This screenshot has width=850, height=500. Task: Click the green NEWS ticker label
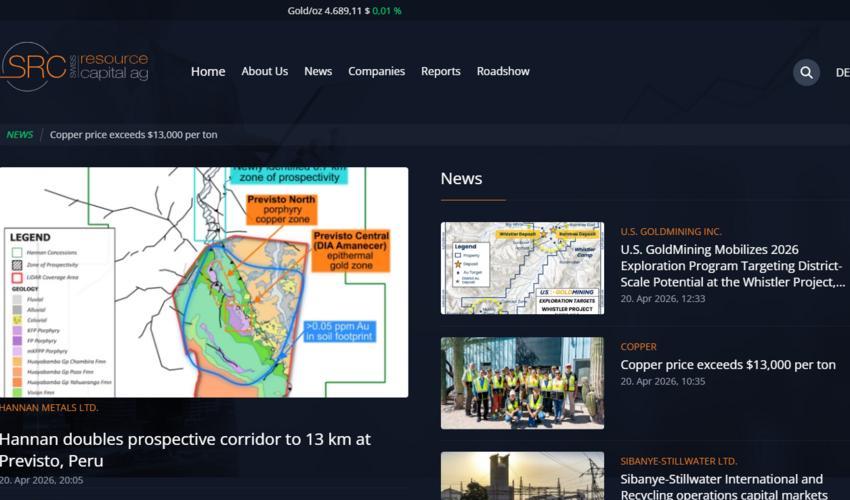[x=19, y=134]
